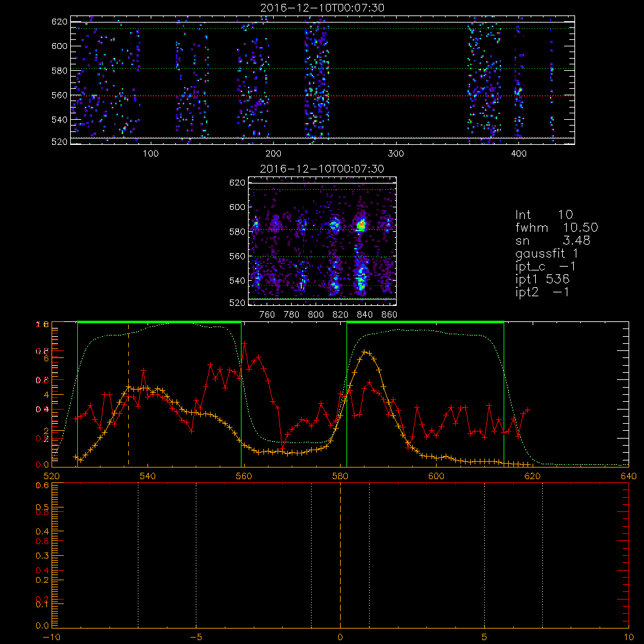Click the x-axis label -10 in bottom plot
The image size is (644, 644).
tap(52, 638)
